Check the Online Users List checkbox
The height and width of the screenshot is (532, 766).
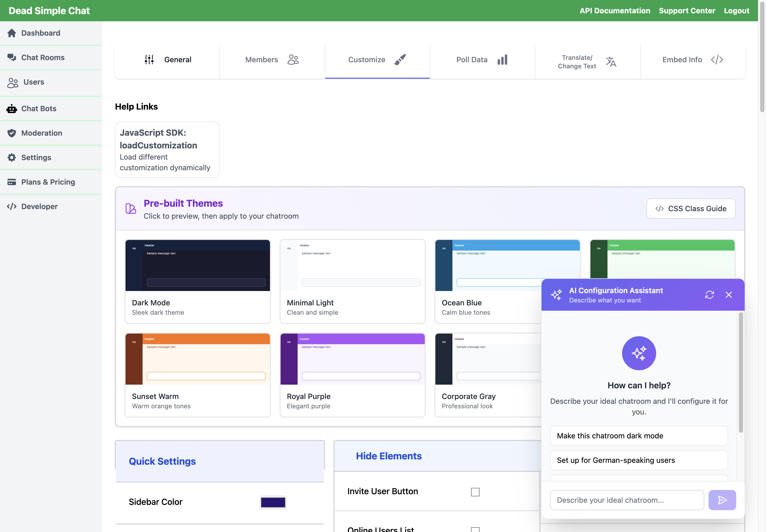pyautogui.click(x=475, y=529)
